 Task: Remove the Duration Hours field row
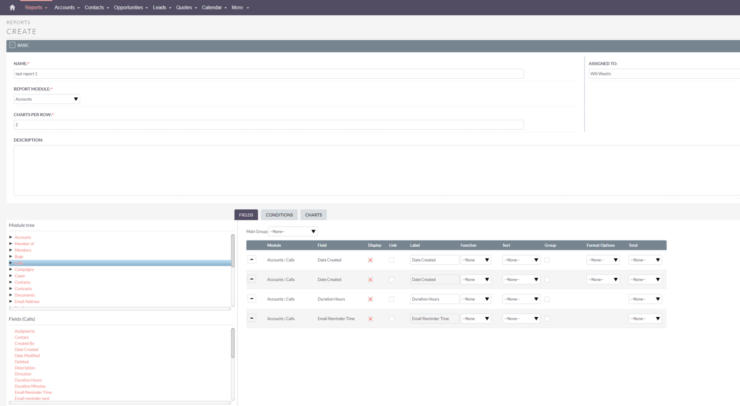click(x=252, y=298)
